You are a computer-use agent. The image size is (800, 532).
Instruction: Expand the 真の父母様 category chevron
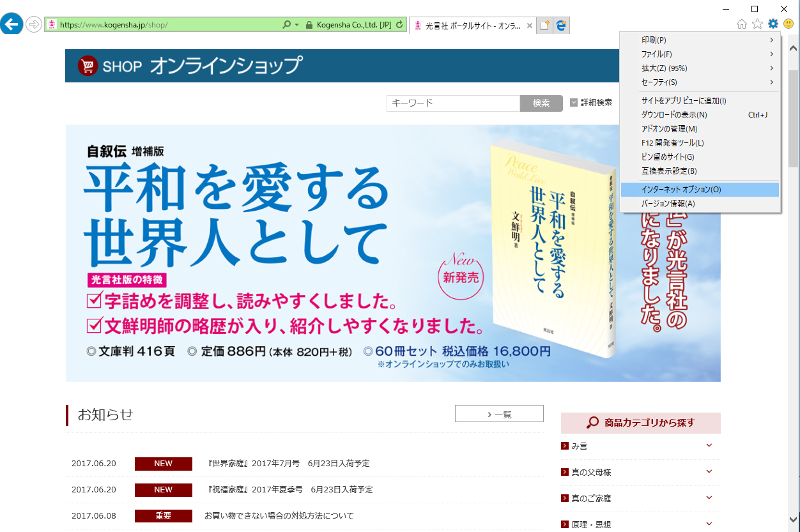coord(709,472)
